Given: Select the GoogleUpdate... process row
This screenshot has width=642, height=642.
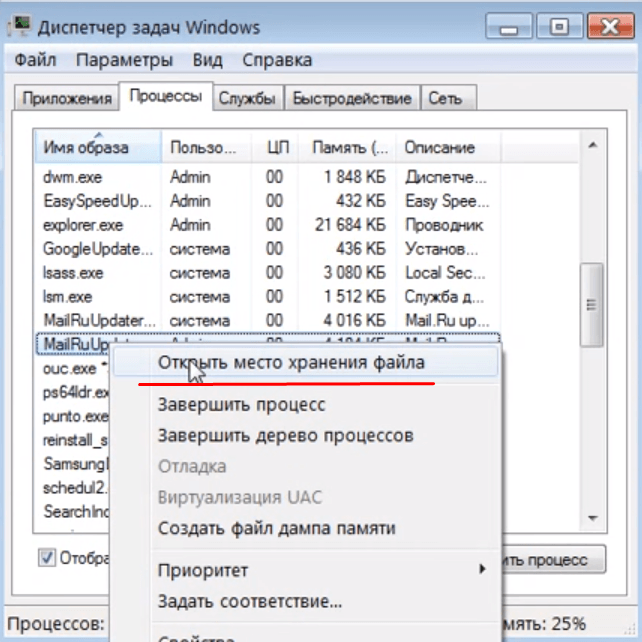Looking at the screenshot, I should [x=267, y=249].
